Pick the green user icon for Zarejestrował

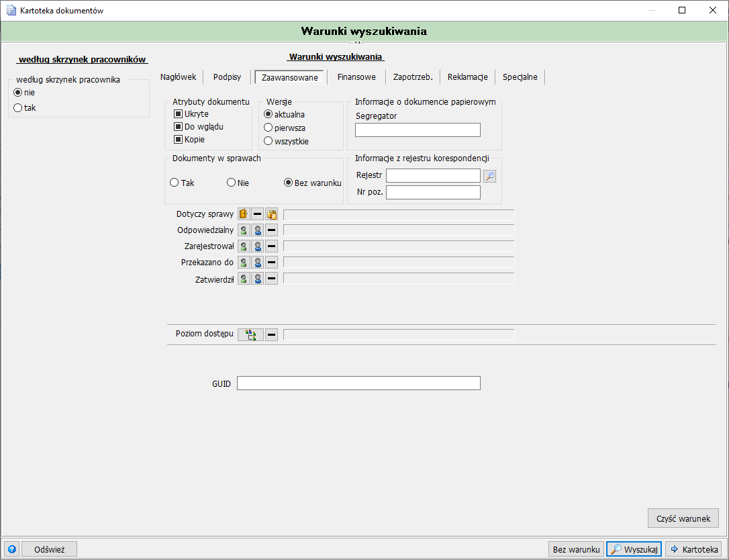244,246
